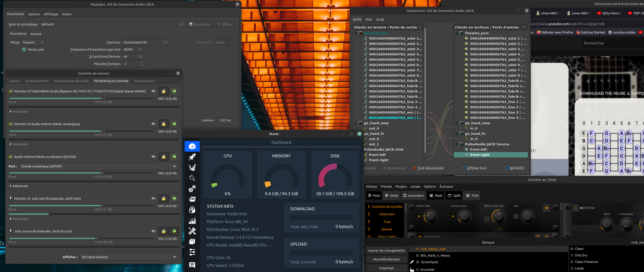Open the Plugins menu in Guitarix
The width and height of the screenshot is (644, 272).
coord(401,186)
